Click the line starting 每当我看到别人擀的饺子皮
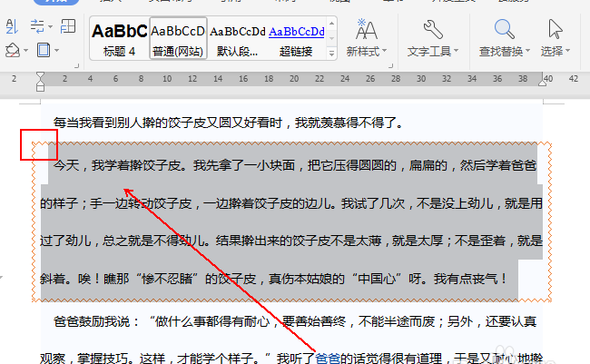This screenshot has height=364, width=590. [228, 123]
